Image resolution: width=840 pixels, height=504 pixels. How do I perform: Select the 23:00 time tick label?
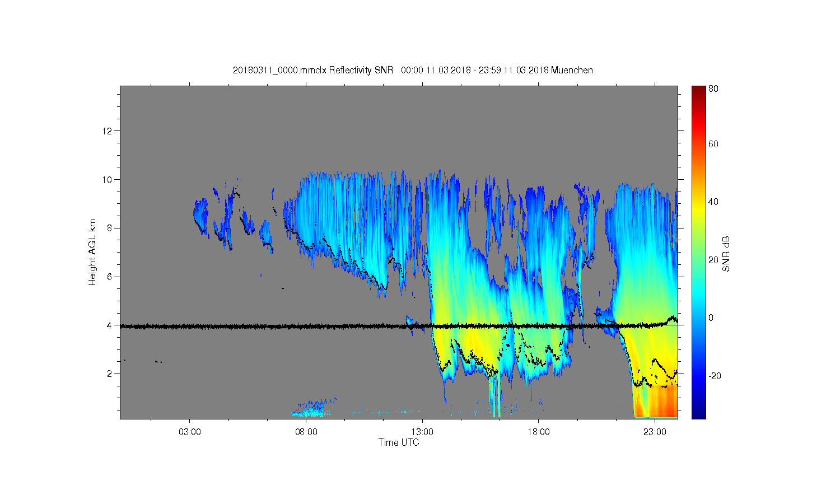point(655,432)
